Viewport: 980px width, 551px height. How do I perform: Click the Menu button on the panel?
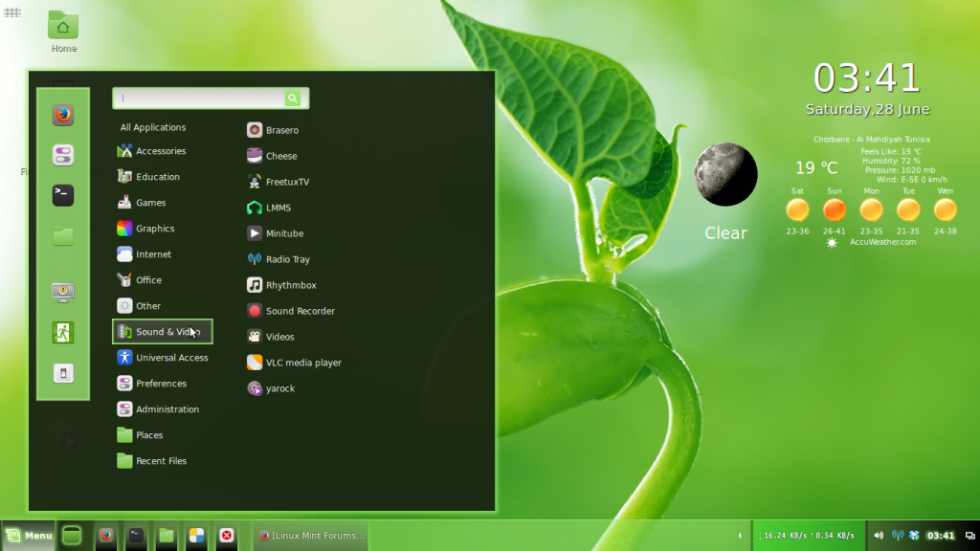(x=29, y=536)
